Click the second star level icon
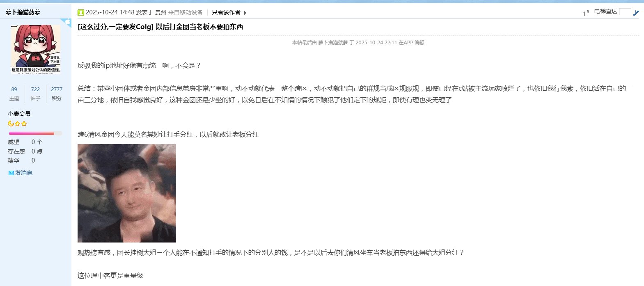This screenshot has width=644, height=286. click(24, 124)
